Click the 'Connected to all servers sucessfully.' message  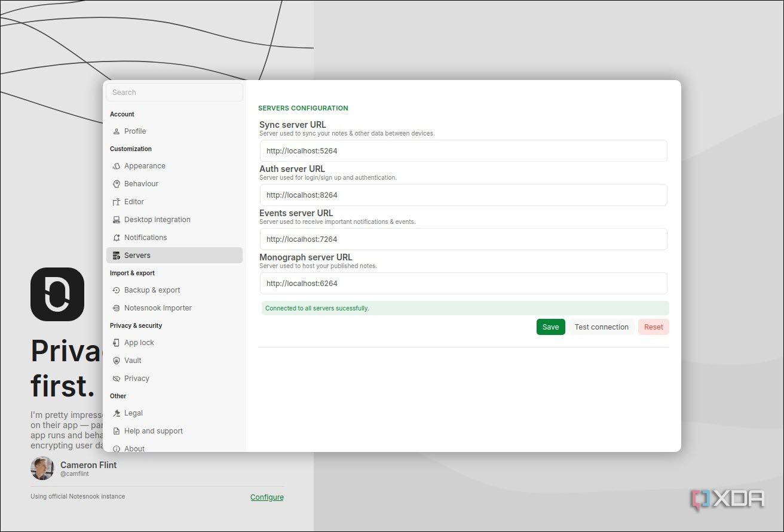pyautogui.click(x=465, y=308)
